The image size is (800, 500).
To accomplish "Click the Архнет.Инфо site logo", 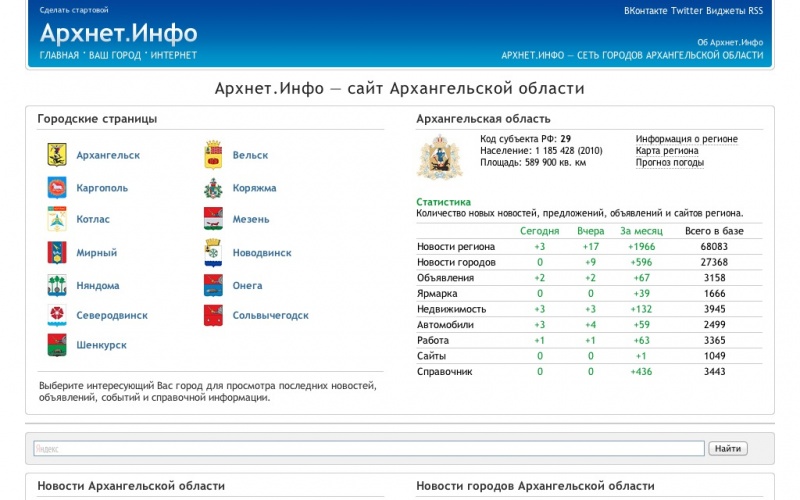I will click(x=118, y=33).
